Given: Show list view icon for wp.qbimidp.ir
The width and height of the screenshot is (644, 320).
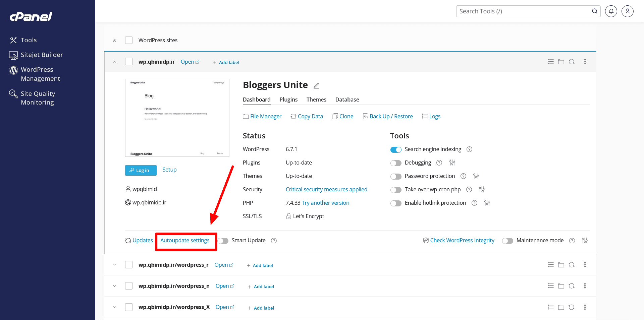Looking at the screenshot, I should [551, 62].
